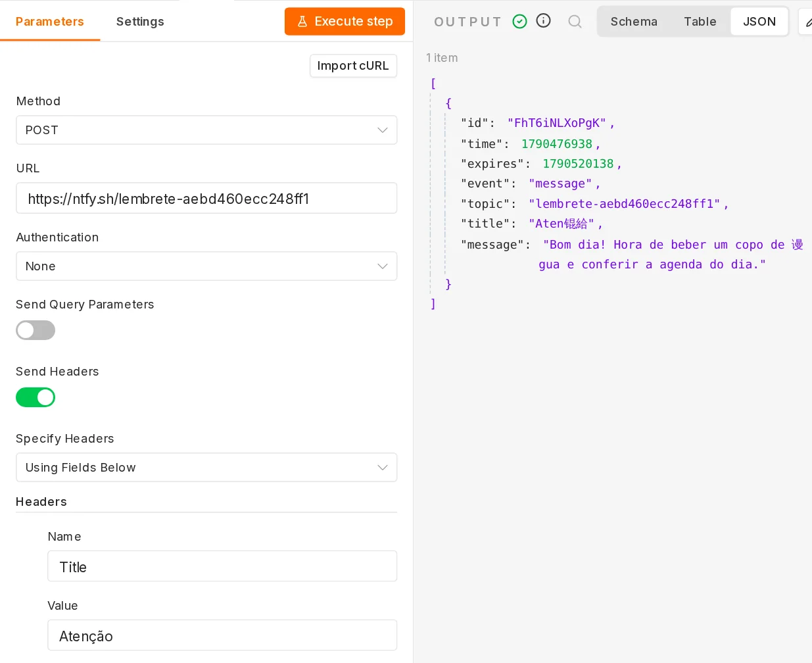Disable the Send Headers switch

pos(36,397)
